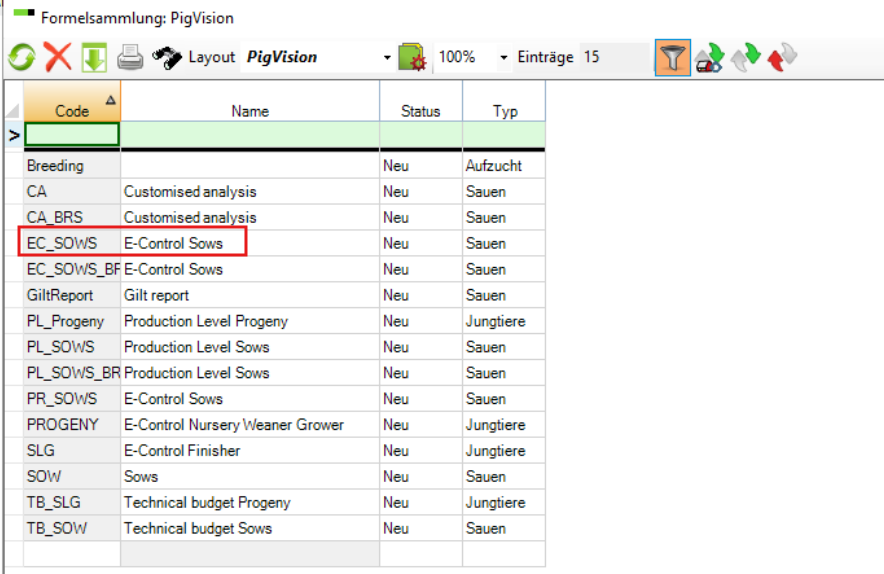Click the Code filter input cell
Screen dimensions: 884x574
72,135
